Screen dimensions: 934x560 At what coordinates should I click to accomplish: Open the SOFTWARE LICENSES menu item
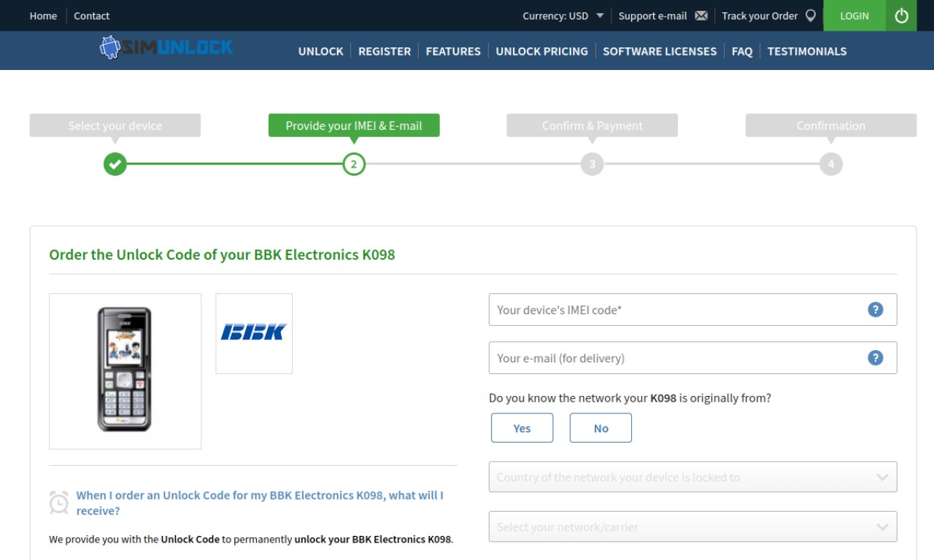pyautogui.click(x=660, y=51)
